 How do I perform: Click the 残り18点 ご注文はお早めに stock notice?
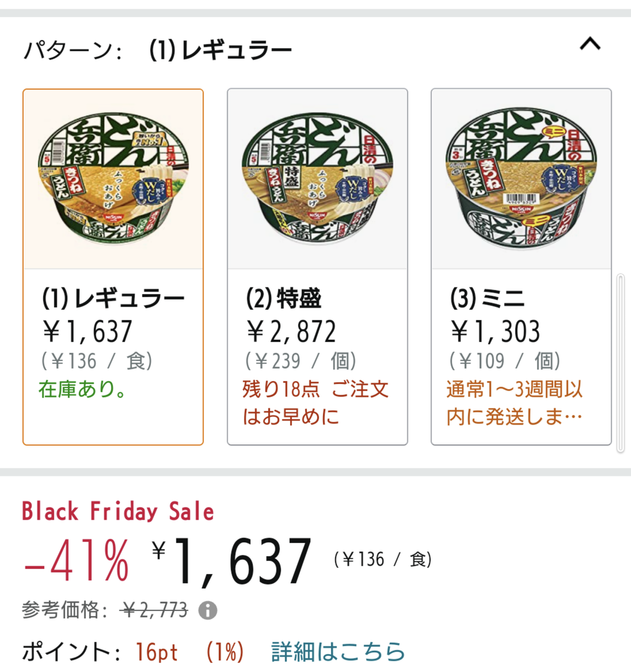pos(315,403)
